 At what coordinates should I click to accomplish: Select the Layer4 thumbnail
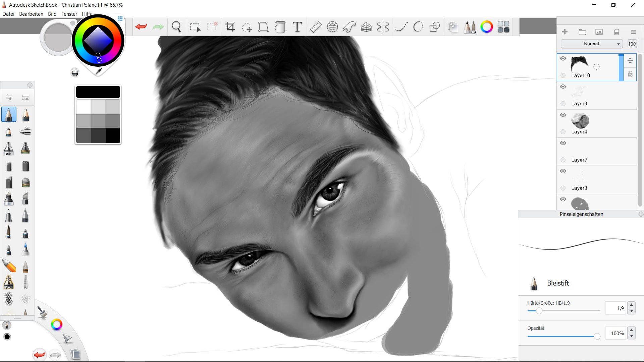(580, 121)
